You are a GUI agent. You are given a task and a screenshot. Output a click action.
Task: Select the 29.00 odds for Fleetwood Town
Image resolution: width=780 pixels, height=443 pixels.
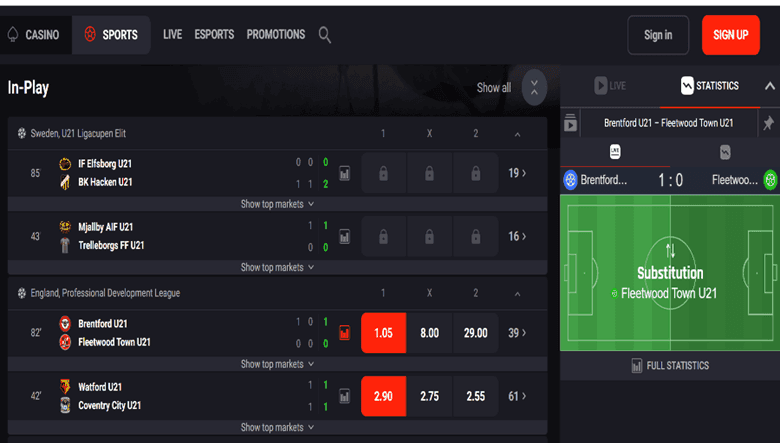475,333
